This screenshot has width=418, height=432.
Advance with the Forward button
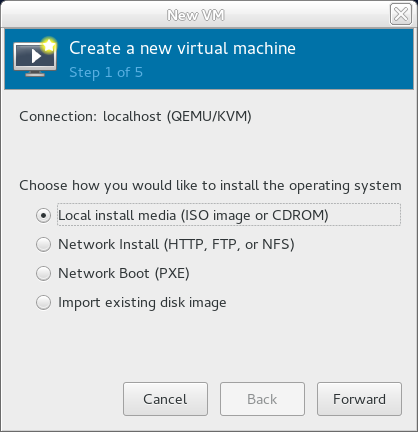tap(359, 399)
